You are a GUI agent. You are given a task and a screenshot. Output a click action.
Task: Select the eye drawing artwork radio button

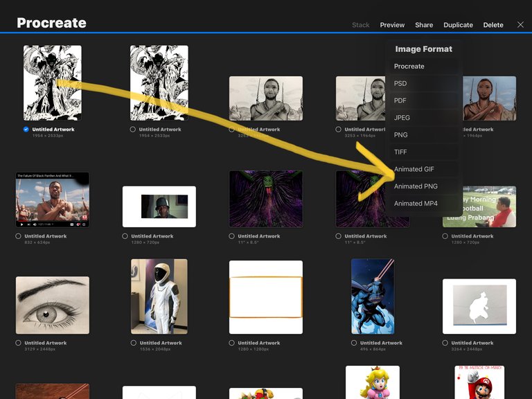pos(18,343)
